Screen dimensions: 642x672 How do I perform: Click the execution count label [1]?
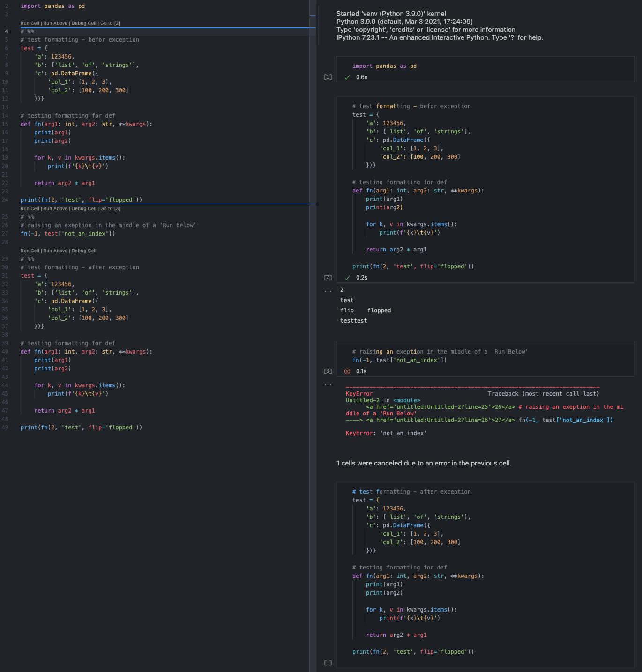coord(328,77)
